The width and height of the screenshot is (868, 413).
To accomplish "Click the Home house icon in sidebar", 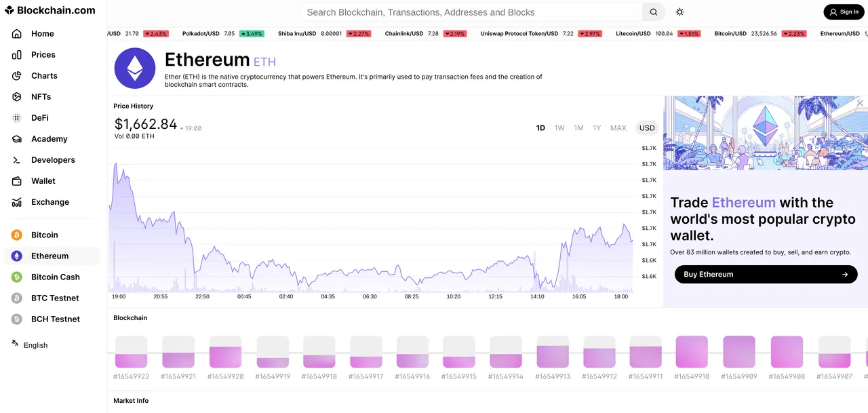I will pos(17,33).
